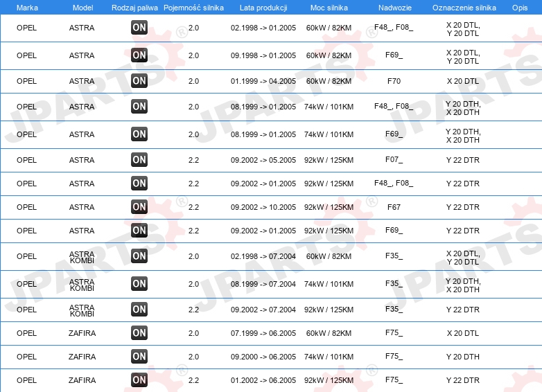Viewport: 542px width, 392px height.
Task: Click the ON fuel icon in the 02.1998 -> 01.2005 row
Action: [x=139, y=28]
